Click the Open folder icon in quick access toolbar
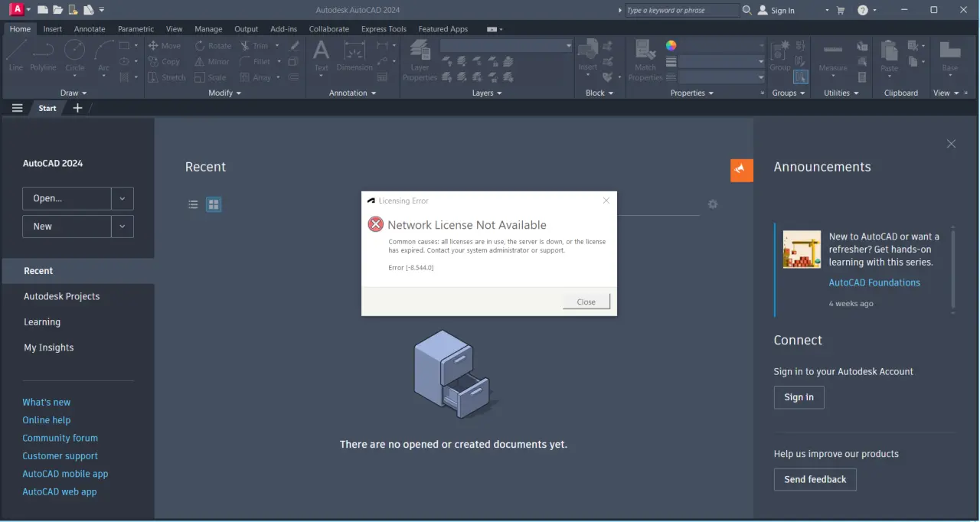The height and width of the screenshot is (522, 980). pyautogui.click(x=58, y=10)
